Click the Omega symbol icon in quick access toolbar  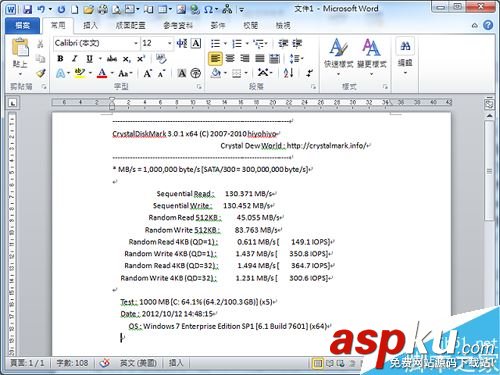click(x=208, y=9)
